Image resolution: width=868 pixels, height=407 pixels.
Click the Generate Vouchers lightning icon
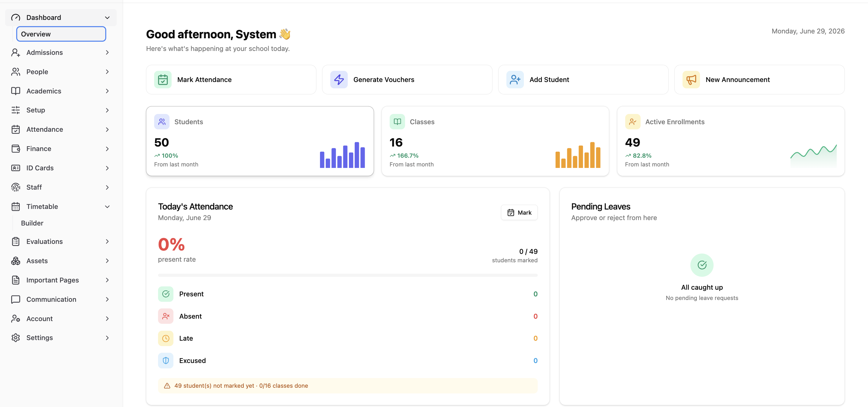(x=339, y=80)
